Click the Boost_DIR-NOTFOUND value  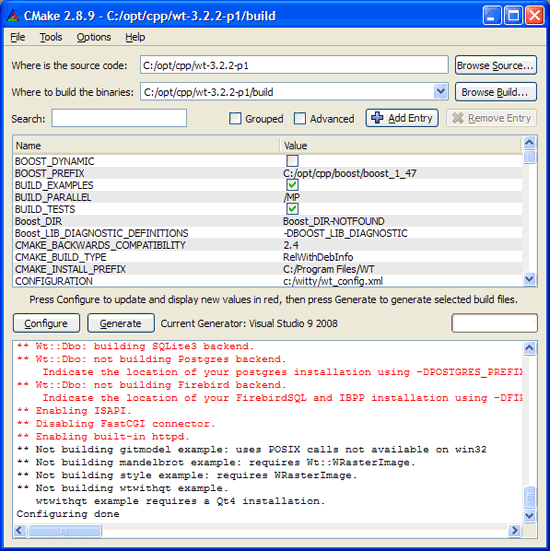point(334,221)
